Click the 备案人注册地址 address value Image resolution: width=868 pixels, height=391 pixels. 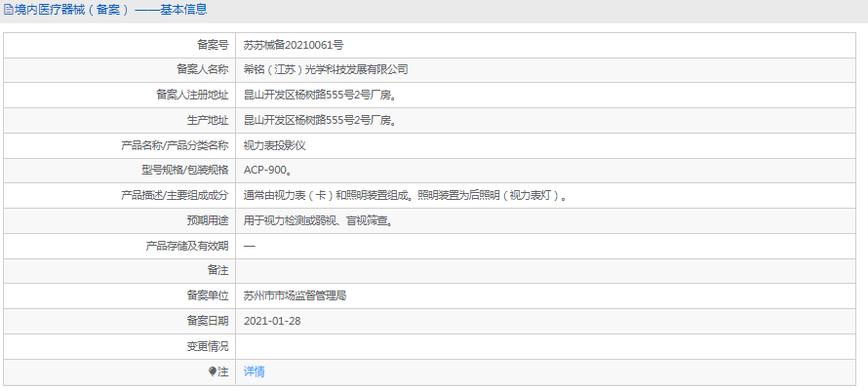point(320,96)
